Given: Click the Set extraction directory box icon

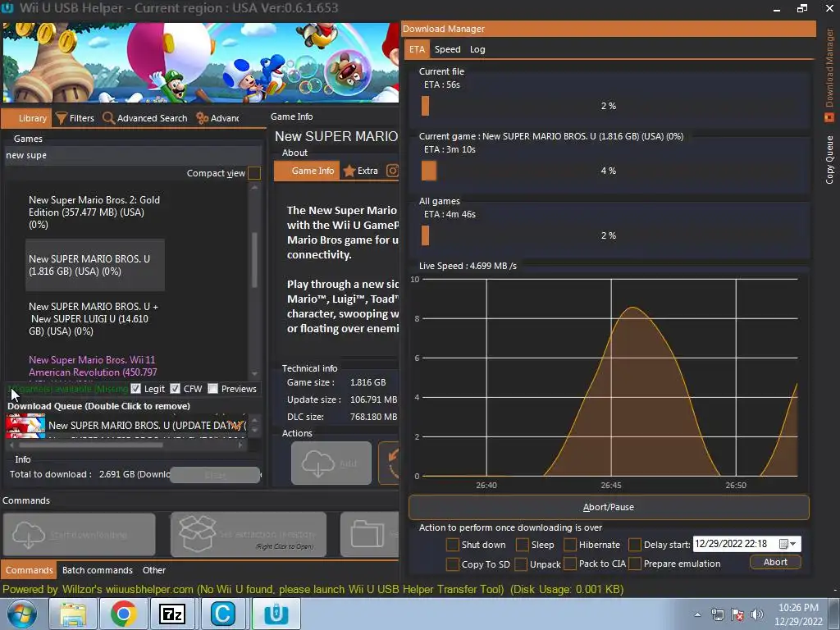Looking at the screenshot, I should (197, 534).
